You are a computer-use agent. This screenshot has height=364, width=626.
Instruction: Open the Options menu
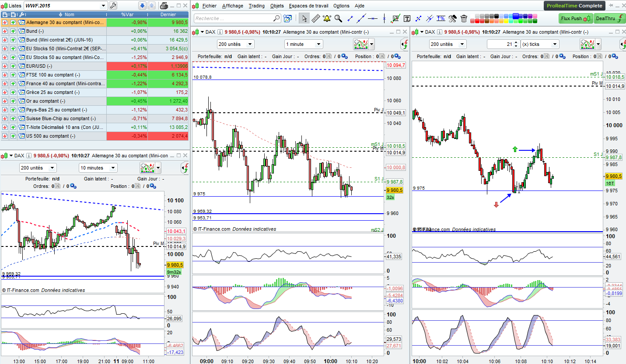(x=341, y=6)
